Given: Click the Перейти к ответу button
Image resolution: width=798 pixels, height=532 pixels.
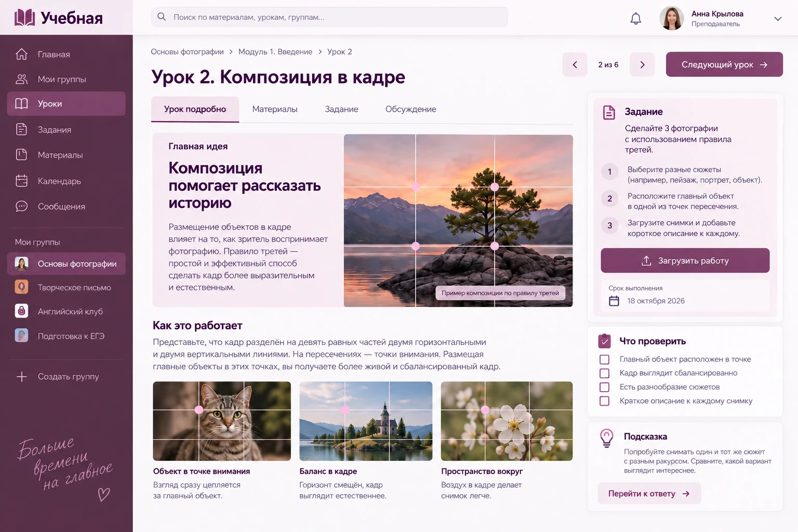Looking at the screenshot, I should click(x=649, y=494).
